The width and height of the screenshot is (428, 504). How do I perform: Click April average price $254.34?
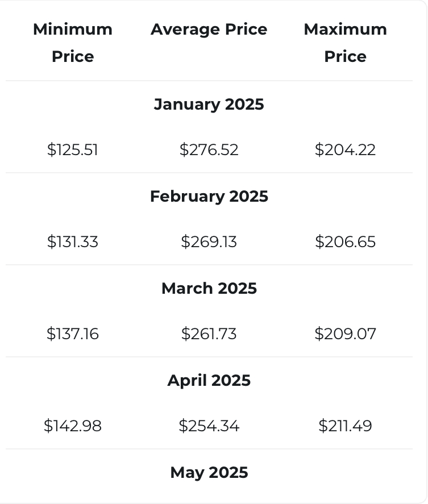(x=209, y=426)
